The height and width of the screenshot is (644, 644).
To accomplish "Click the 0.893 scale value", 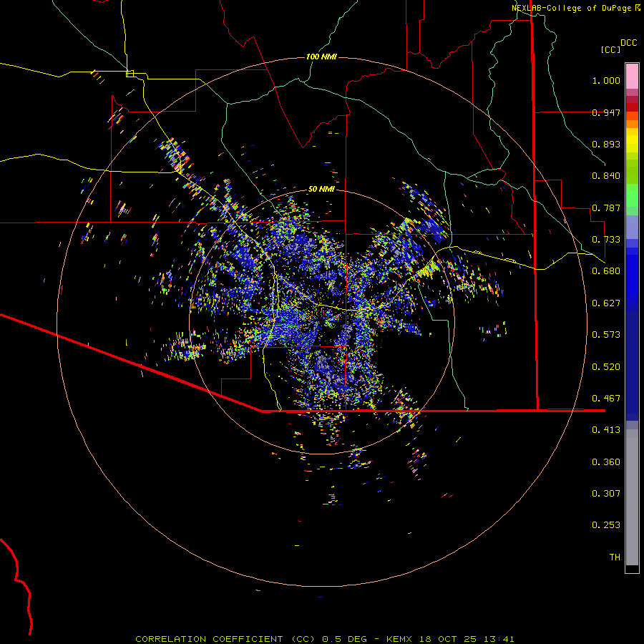I will pyautogui.click(x=606, y=144).
